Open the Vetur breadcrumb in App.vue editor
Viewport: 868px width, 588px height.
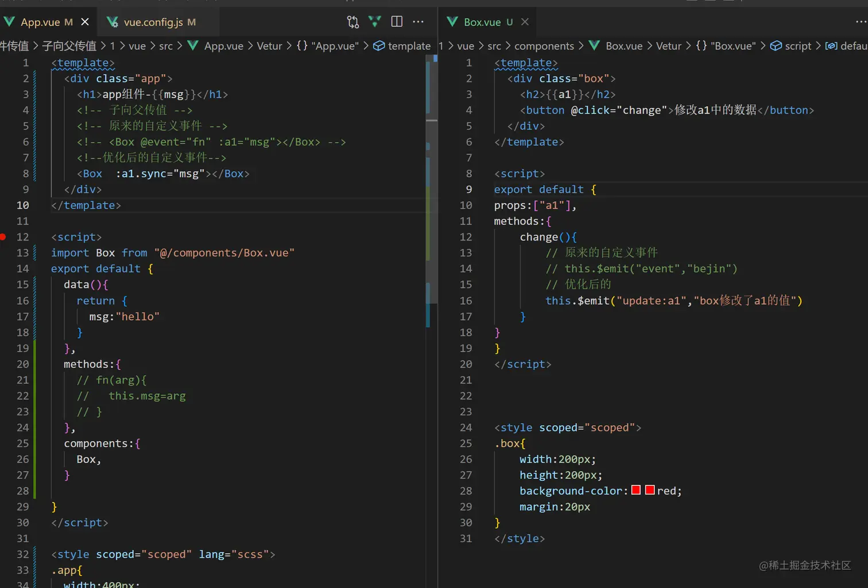tap(269, 46)
